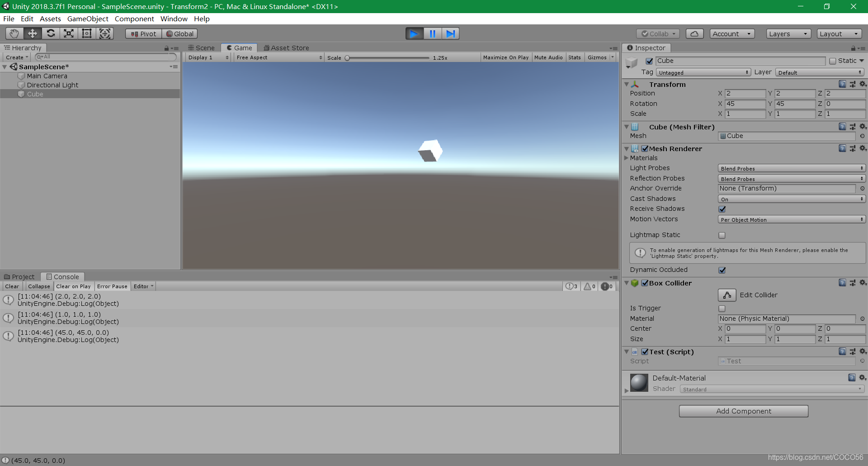Enable Is Trigger checkbox

pyautogui.click(x=722, y=309)
